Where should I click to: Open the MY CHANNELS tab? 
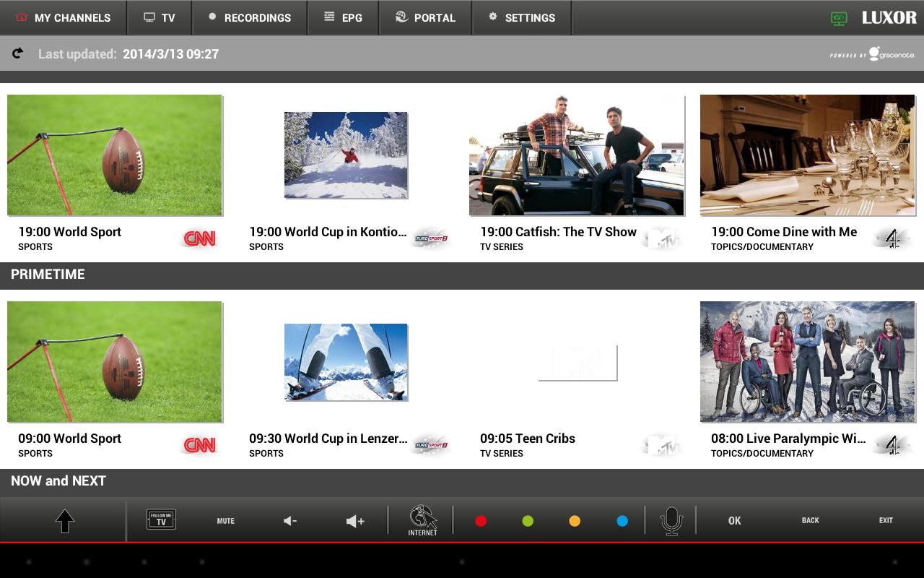pyautogui.click(x=64, y=17)
